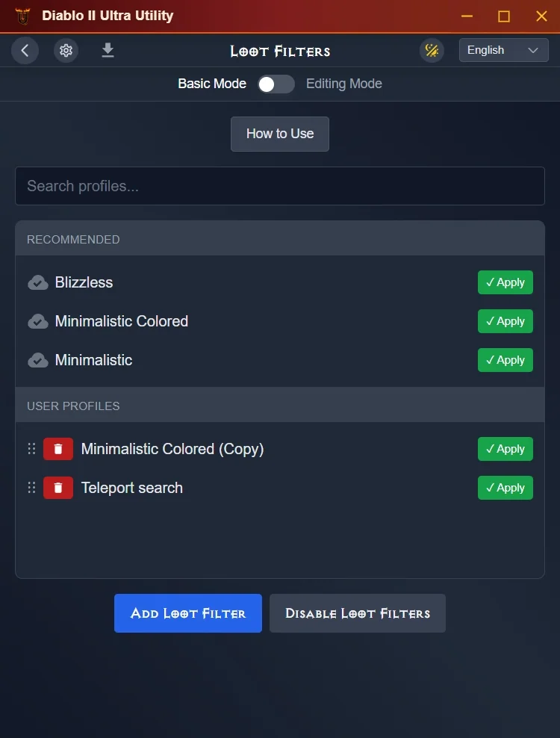The image size is (560, 738).
Task: Focus the Search profiles field
Action: [x=279, y=186]
